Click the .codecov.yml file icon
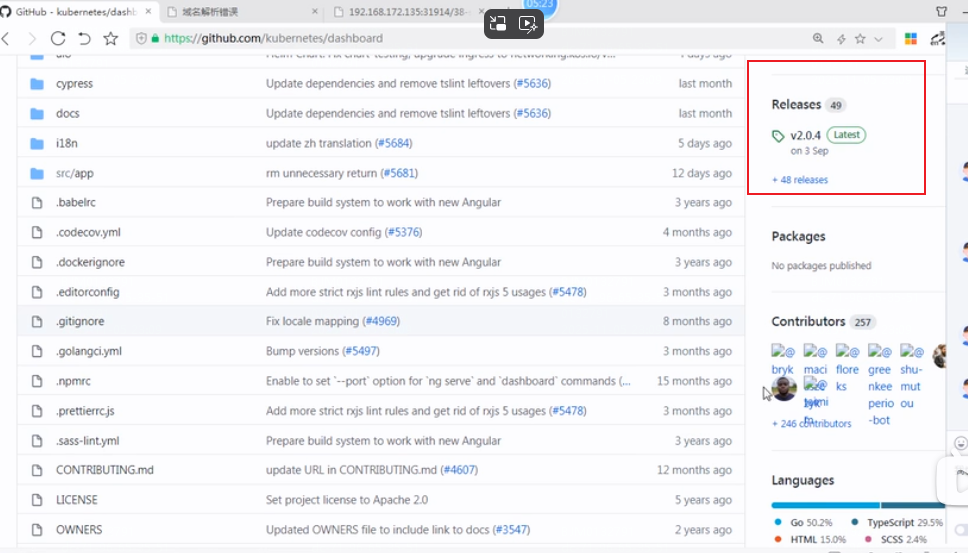 37,232
